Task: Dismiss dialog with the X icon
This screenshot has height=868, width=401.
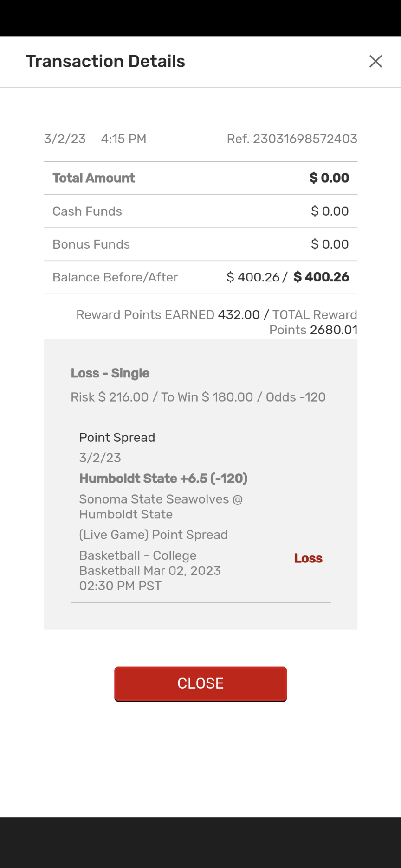Action: coord(375,61)
